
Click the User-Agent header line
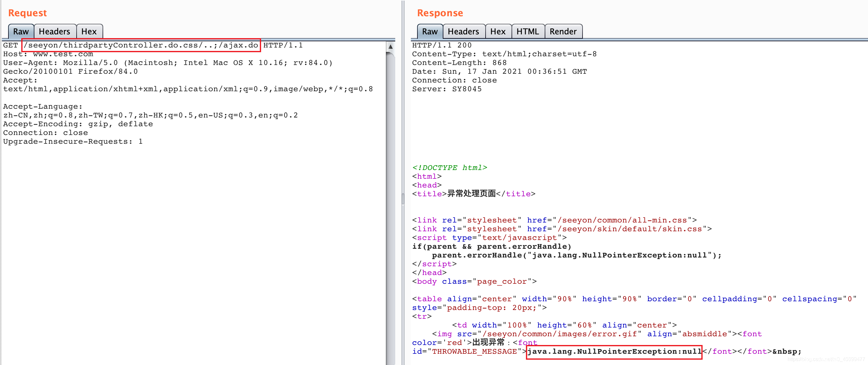coord(168,62)
